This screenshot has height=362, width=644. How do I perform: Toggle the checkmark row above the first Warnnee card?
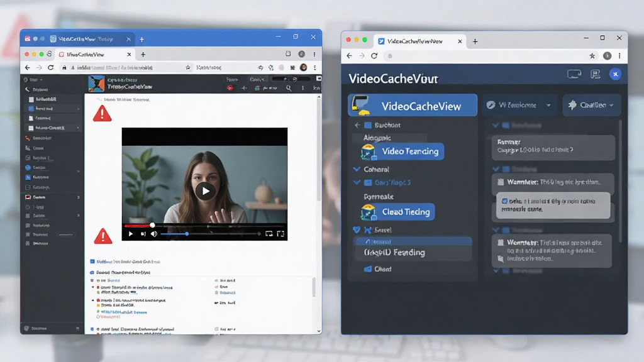click(516, 169)
